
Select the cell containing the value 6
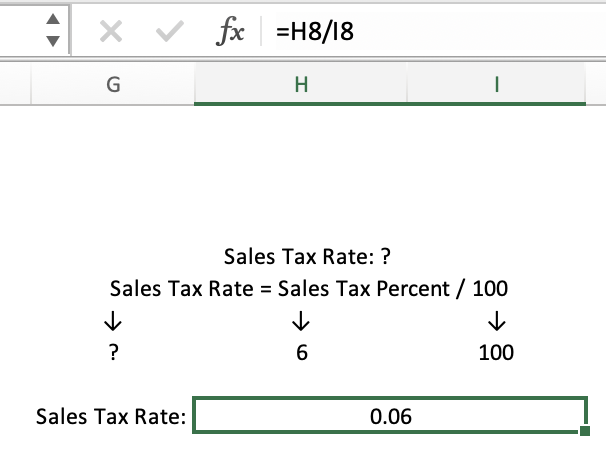click(x=299, y=352)
